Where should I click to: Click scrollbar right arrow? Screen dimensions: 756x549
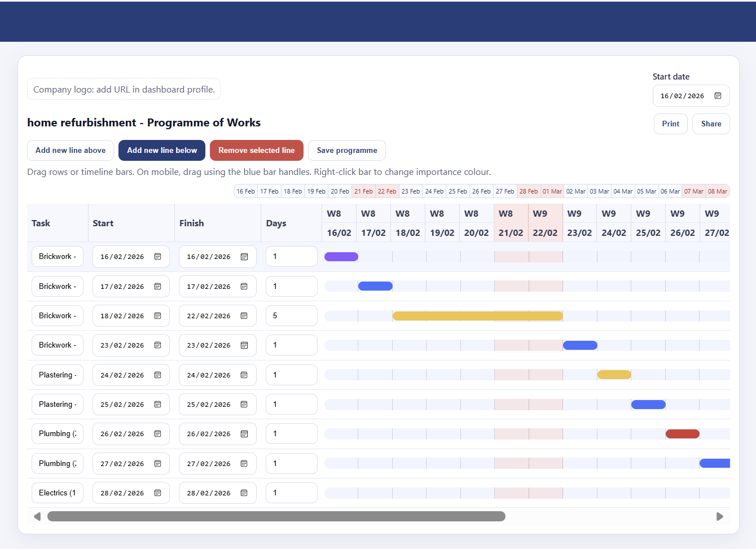coord(719,516)
